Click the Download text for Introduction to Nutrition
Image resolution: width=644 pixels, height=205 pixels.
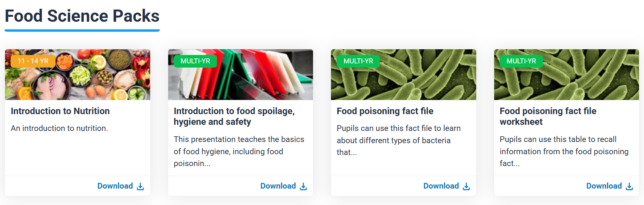point(115,186)
